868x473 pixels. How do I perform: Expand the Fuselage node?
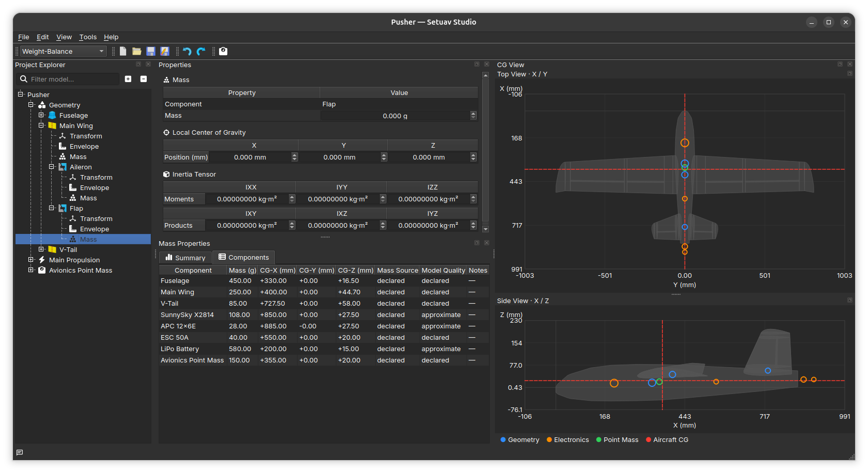[41, 115]
